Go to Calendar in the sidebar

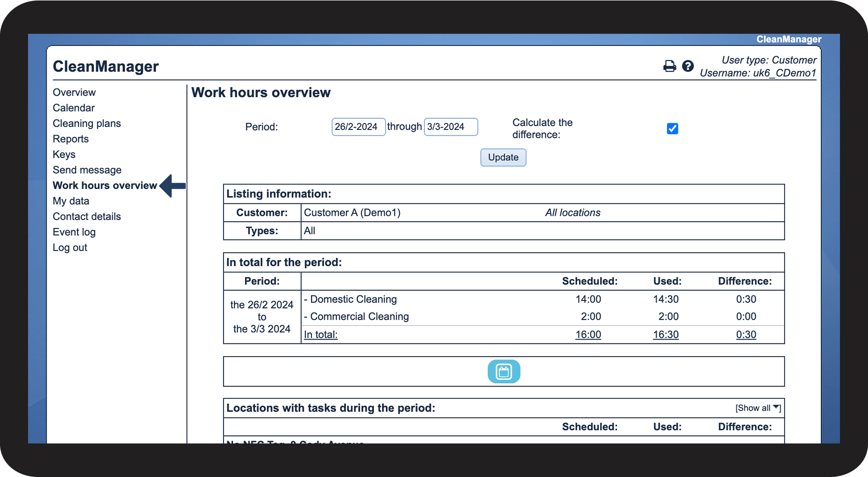(74, 108)
